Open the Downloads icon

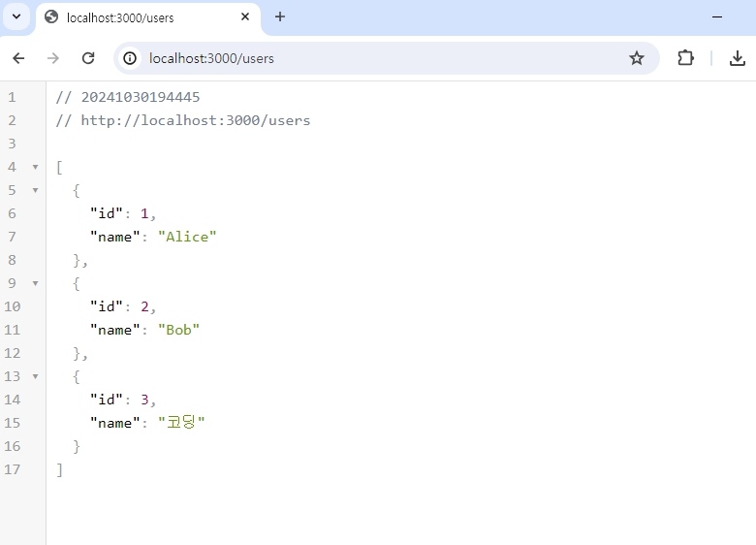point(738,58)
